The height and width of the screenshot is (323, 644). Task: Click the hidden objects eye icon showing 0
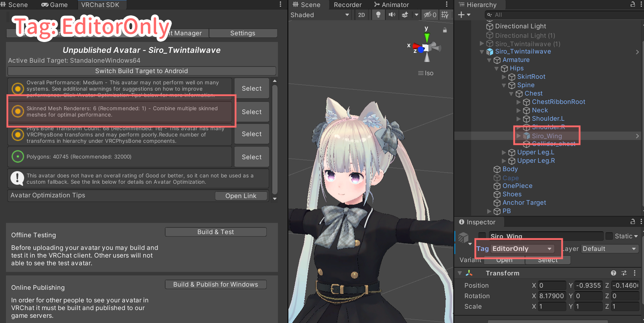click(430, 15)
